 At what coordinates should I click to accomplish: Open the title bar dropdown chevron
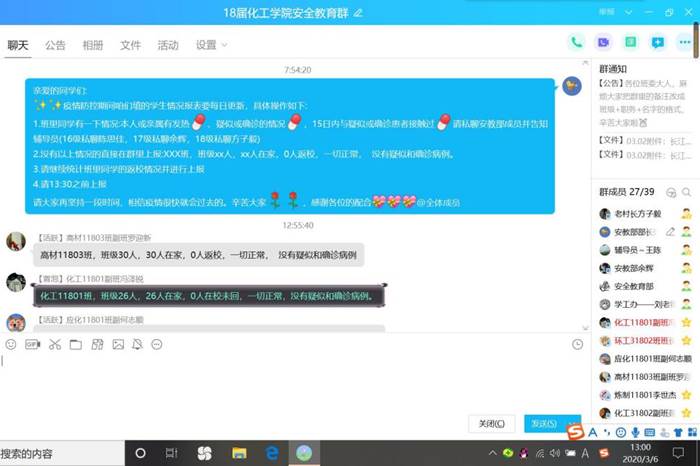click(629, 12)
